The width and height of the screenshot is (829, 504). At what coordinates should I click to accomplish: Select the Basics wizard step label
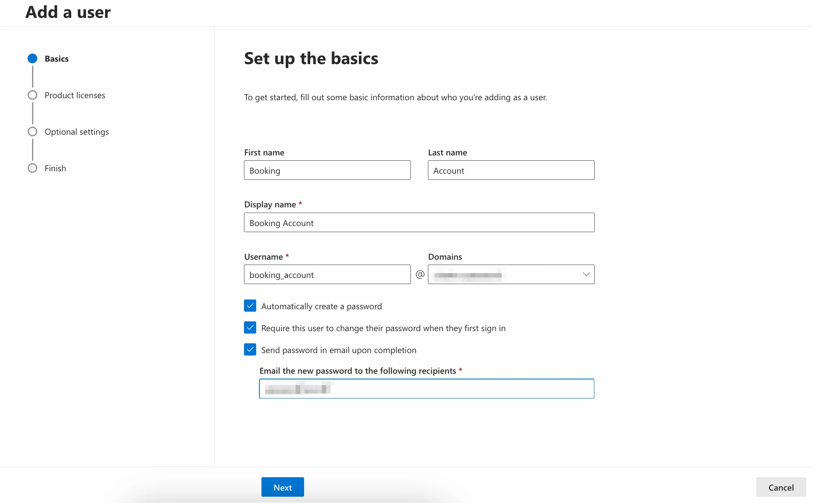pyautogui.click(x=56, y=59)
